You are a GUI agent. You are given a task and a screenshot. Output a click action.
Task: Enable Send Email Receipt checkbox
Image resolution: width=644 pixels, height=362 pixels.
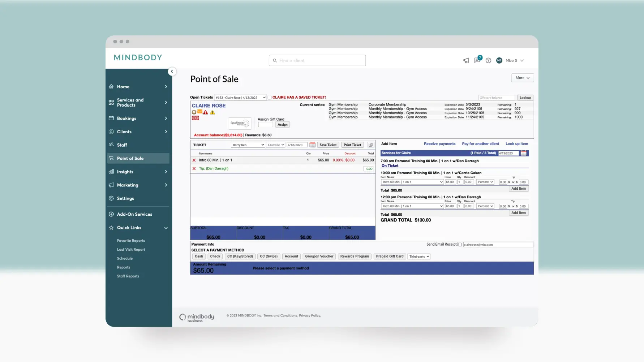460,245
